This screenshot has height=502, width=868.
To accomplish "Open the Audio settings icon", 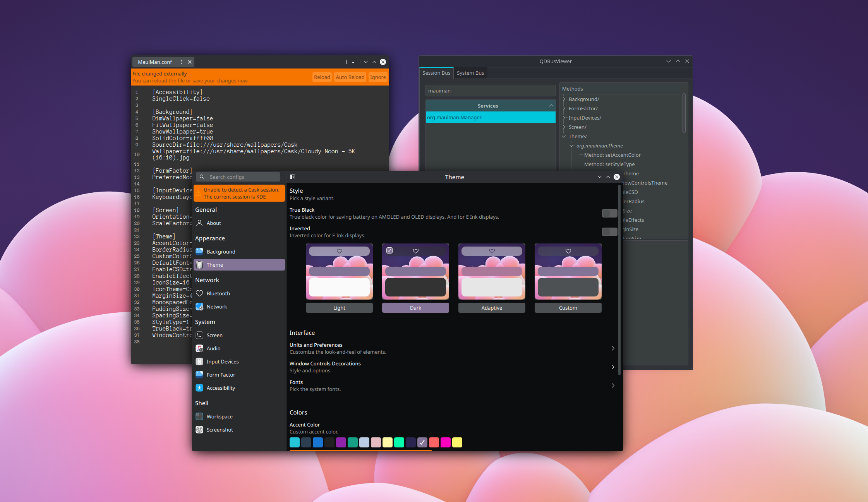I will click(199, 348).
